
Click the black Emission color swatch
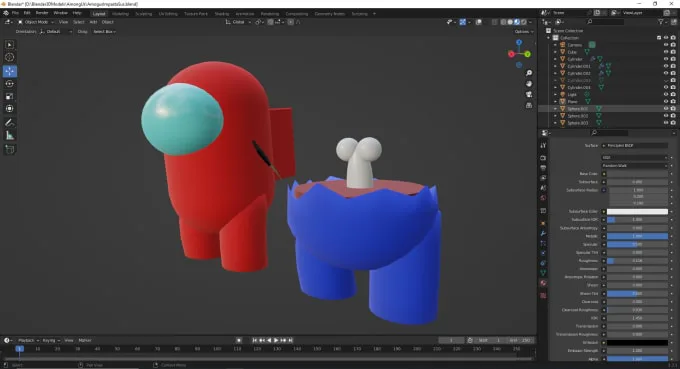click(637, 343)
